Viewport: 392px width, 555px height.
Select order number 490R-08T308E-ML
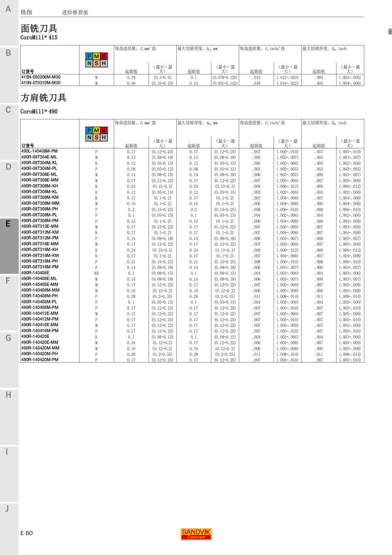tap(39, 175)
